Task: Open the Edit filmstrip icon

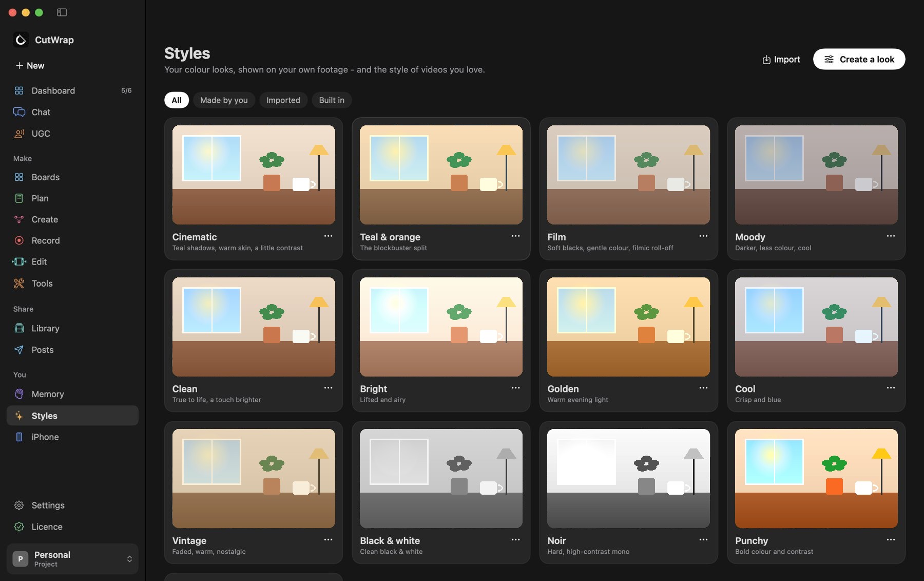Action: [x=19, y=261]
